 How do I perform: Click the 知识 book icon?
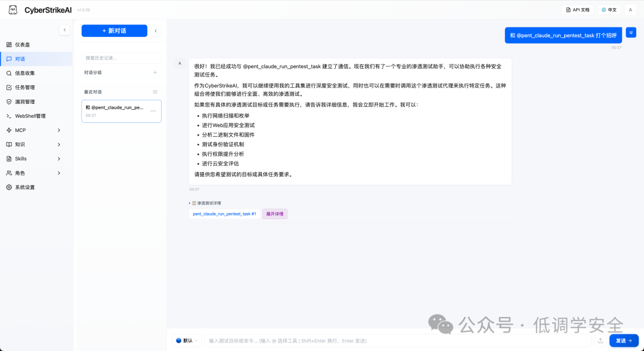(9, 144)
